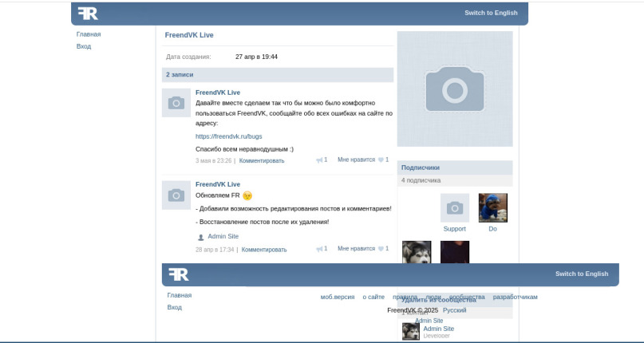This screenshot has width=644, height=343.
Task: Open the Support subscriber name link
Action: coord(454,229)
